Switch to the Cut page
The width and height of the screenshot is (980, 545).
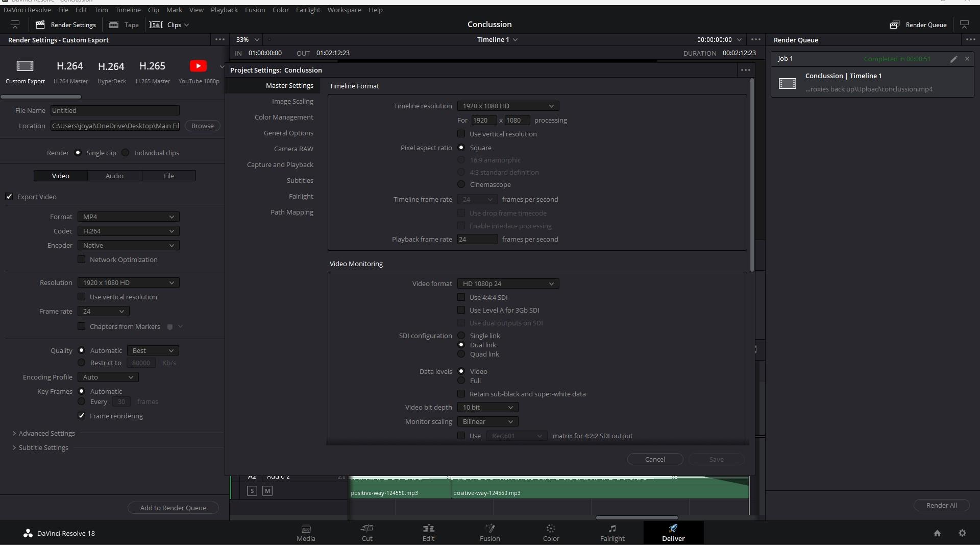367,533
